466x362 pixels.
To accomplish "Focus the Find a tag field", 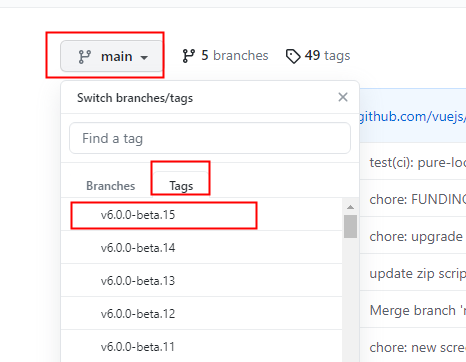I will [210, 138].
